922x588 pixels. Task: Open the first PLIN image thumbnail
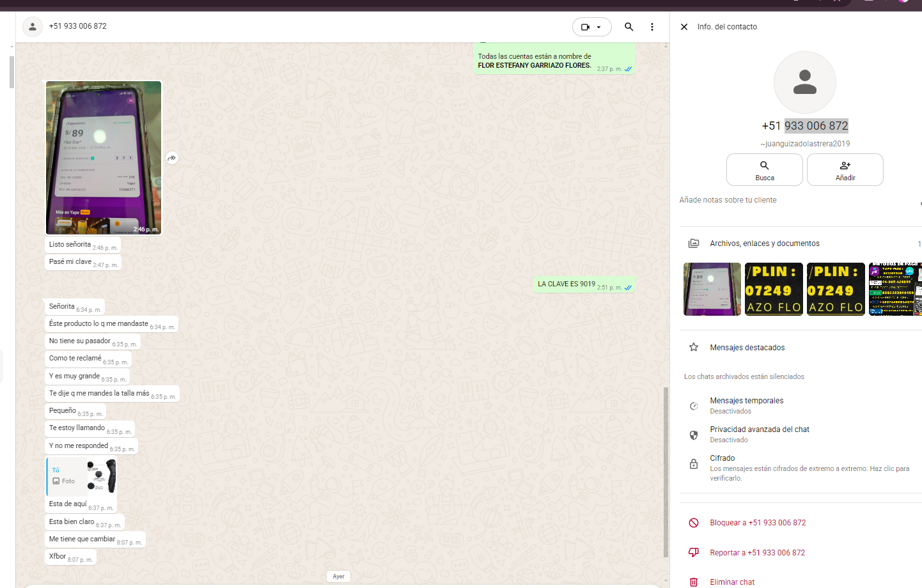click(774, 290)
